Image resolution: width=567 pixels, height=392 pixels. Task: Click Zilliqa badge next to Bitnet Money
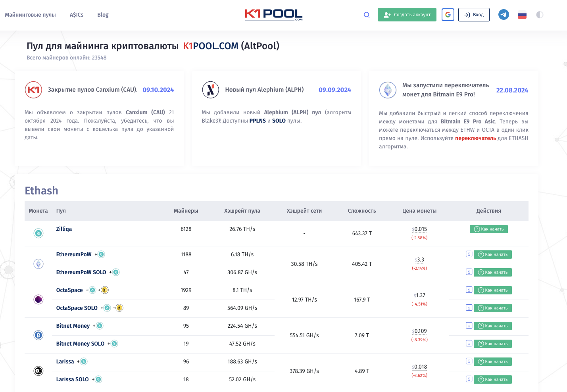[x=100, y=326]
